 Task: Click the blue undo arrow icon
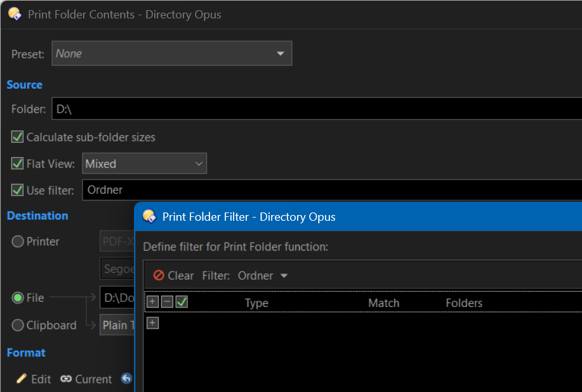pos(126,378)
